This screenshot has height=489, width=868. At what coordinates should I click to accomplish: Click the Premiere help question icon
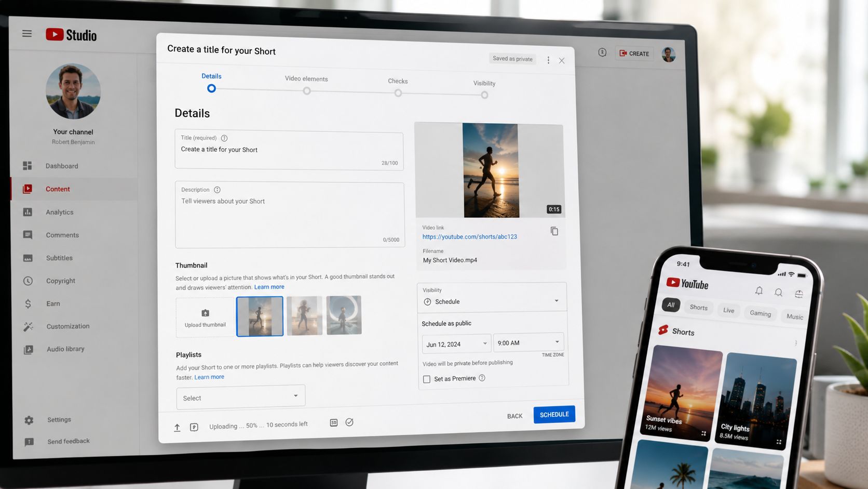click(482, 378)
